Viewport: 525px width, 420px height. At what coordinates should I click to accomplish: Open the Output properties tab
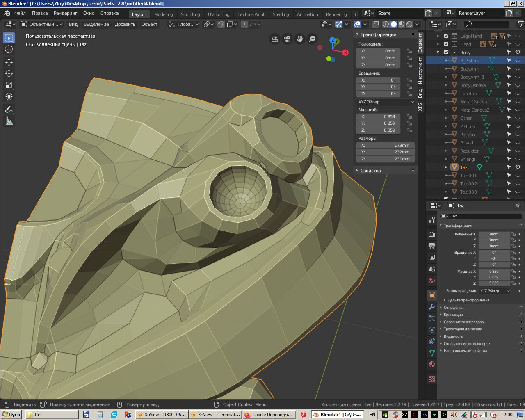(431, 246)
